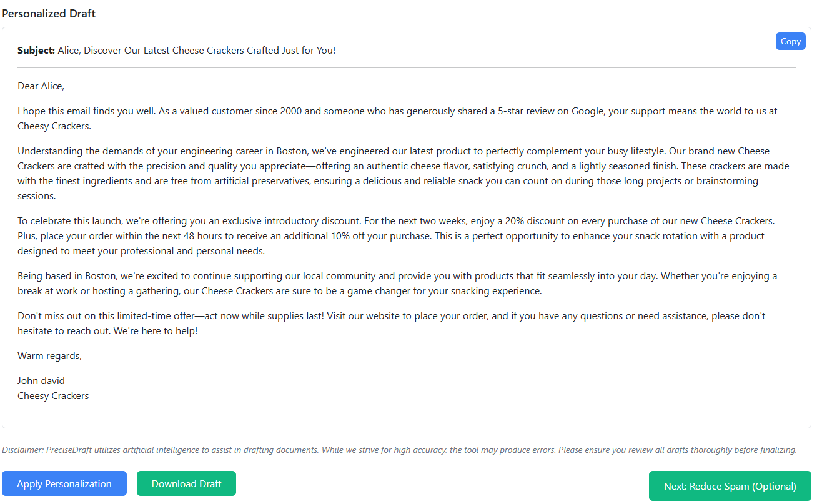Click the "Personalized Draft" heading

tap(49, 13)
